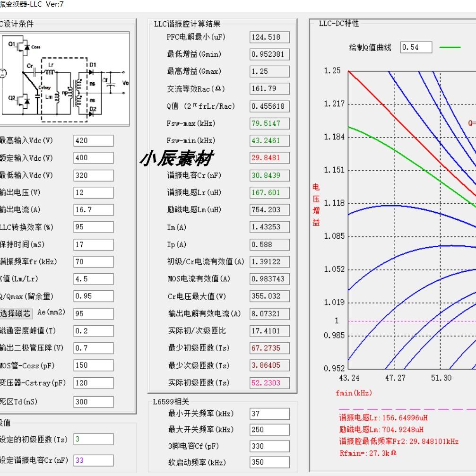The width and height of the screenshot is (476, 476).
Task: Click the 励磁电感Lm result 754.203
Action: pos(269,210)
